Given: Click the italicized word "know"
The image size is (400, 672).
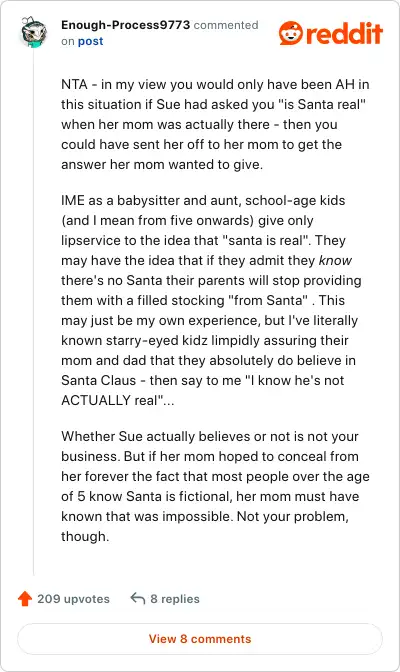Looking at the screenshot, I should [335, 260].
